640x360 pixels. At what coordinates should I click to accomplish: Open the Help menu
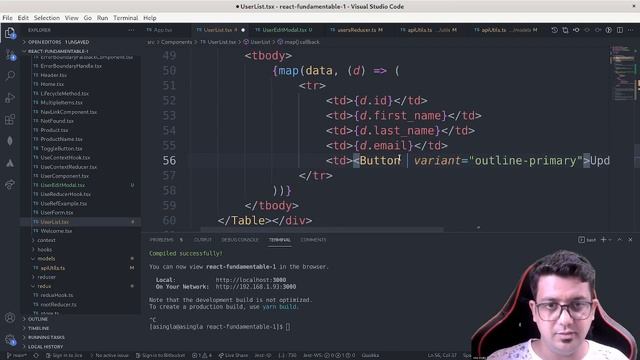(x=150, y=18)
